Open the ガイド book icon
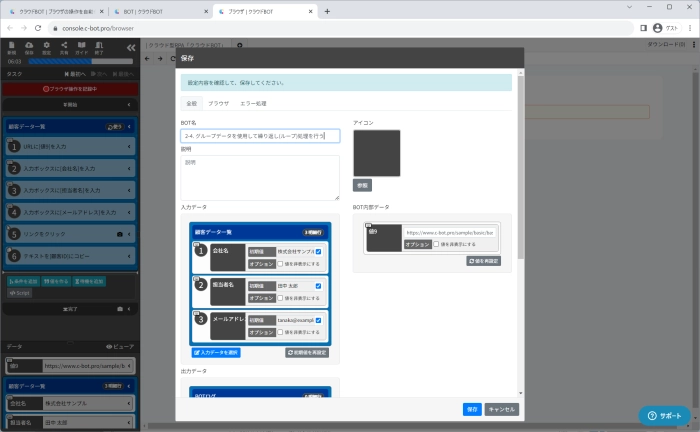The width and height of the screenshot is (700, 432). pos(82,46)
